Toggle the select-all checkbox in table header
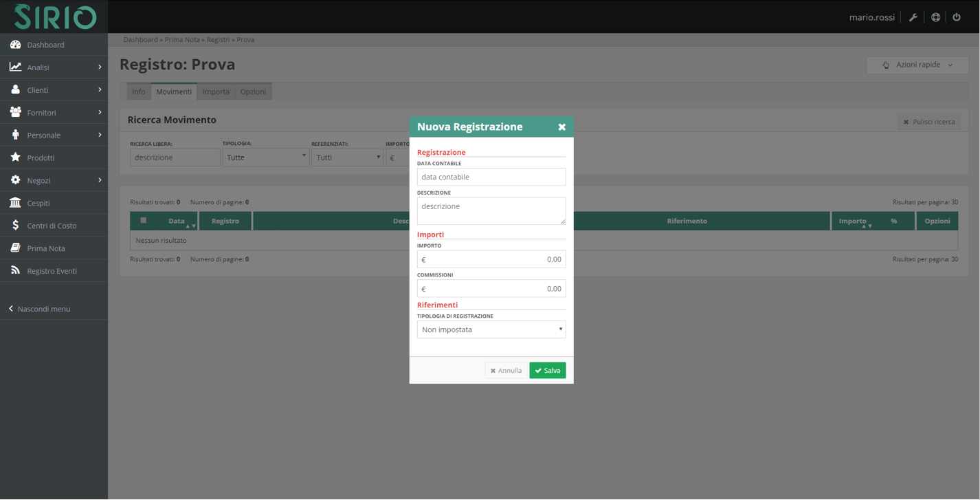The image size is (980, 500). [143, 221]
